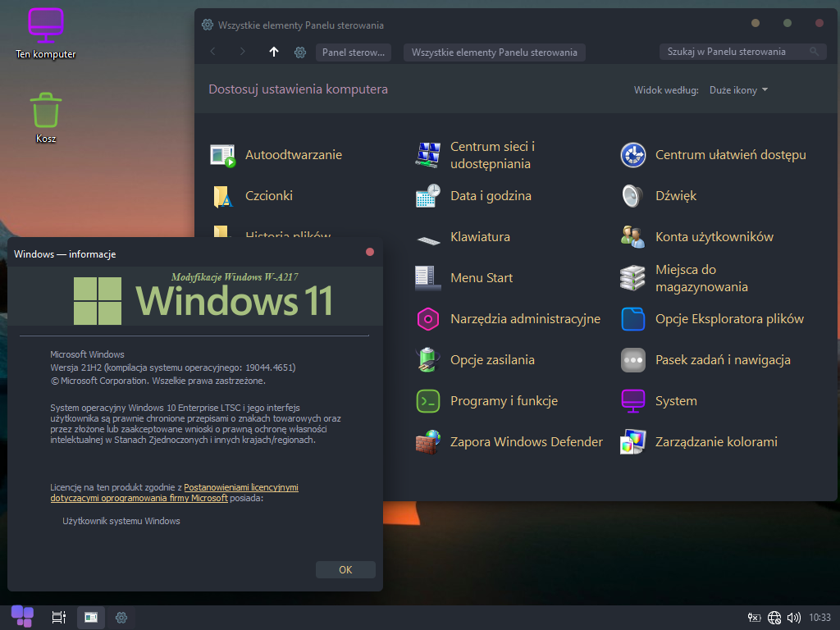Open the Postanowieniami licencyjnymi license link
The height and width of the screenshot is (630, 840).
[x=240, y=487]
